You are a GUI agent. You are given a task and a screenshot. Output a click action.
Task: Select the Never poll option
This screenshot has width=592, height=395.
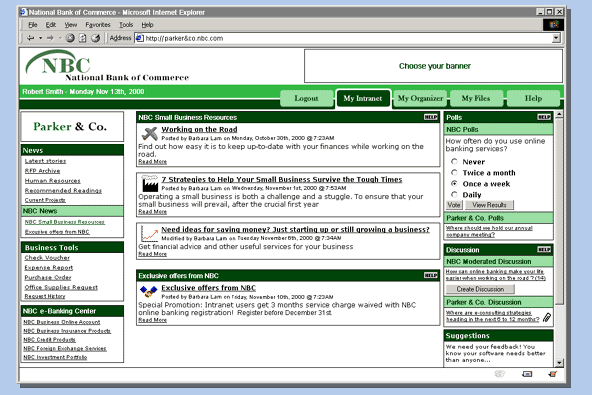tap(455, 162)
